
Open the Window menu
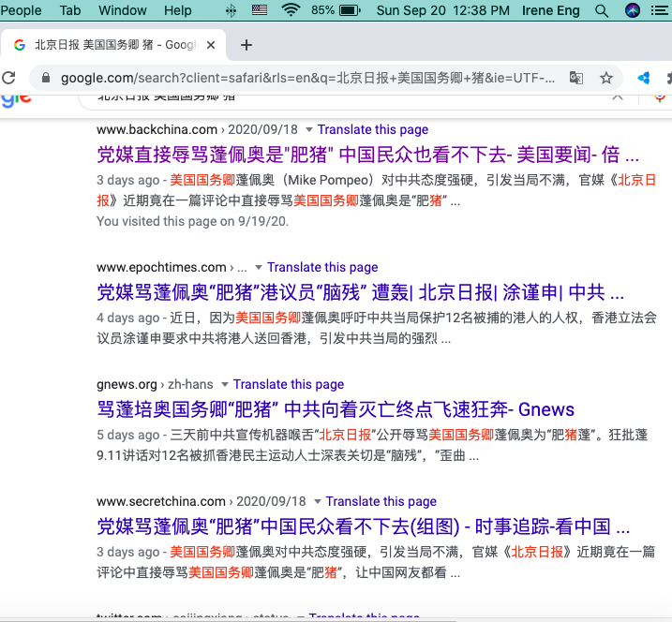coord(123,10)
